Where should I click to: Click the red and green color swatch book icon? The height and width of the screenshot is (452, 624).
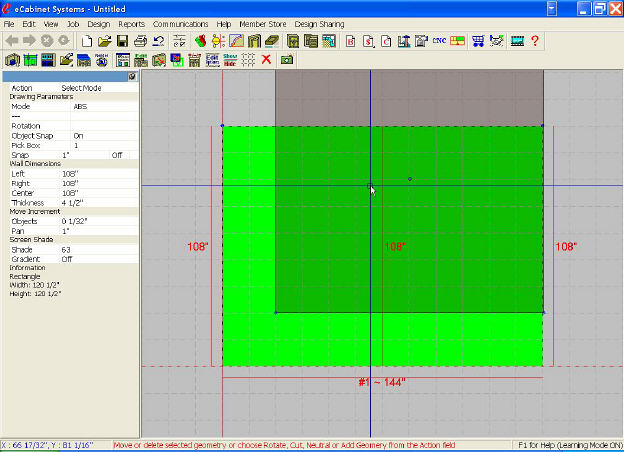click(201, 41)
